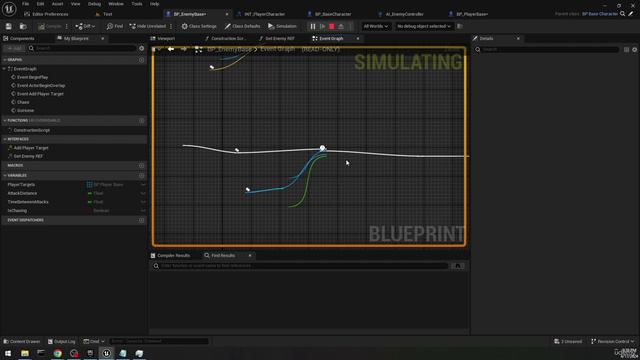Collapse the EventGraph tree item
Viewport: 640px width, 360px height.
[4, 69]
